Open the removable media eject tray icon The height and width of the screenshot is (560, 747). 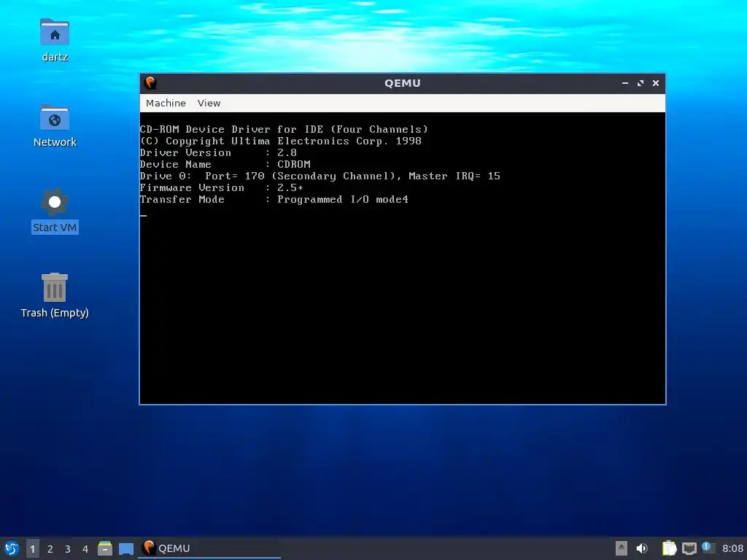coord(622,548)
